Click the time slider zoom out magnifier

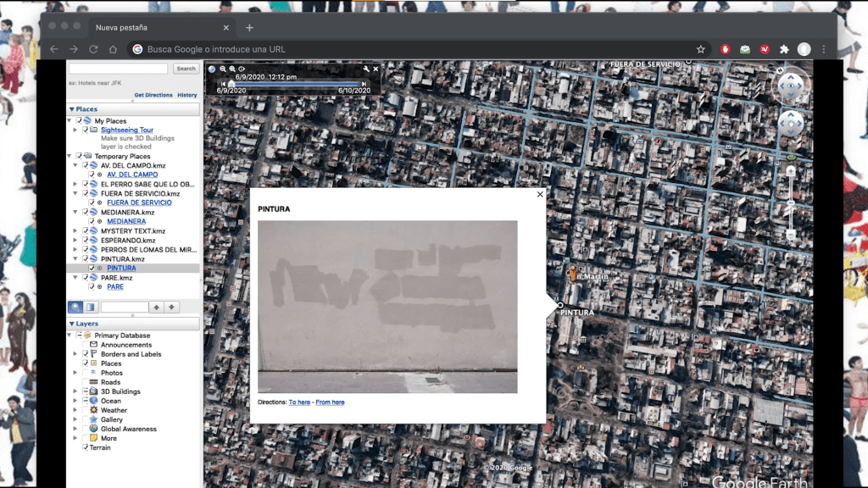[x=223, y=69]
